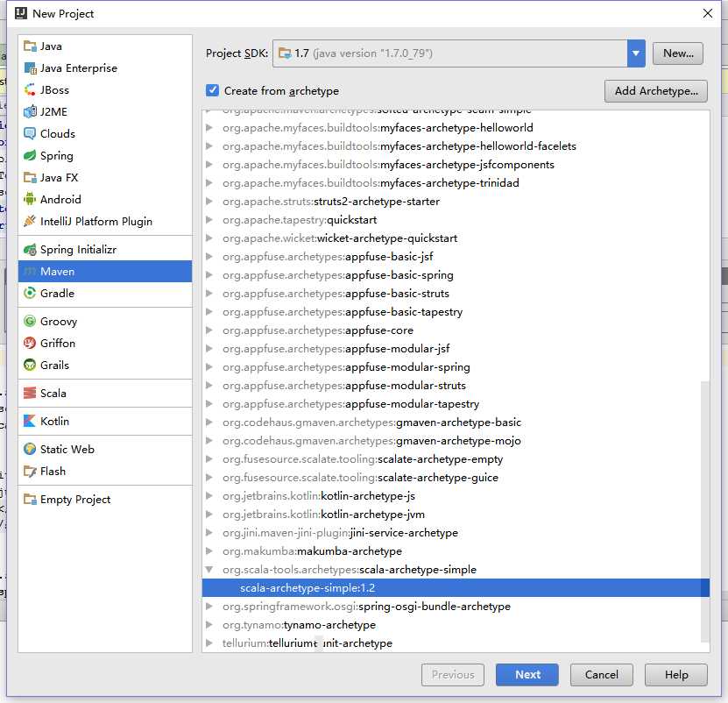Click the IntelliJ logo in title bar
The width and height of the screenshot is (728, 703).
(x=21, y=13)
